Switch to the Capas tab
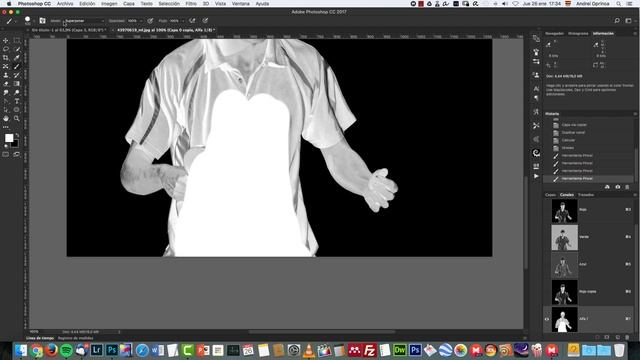 [x=550, y=195]
